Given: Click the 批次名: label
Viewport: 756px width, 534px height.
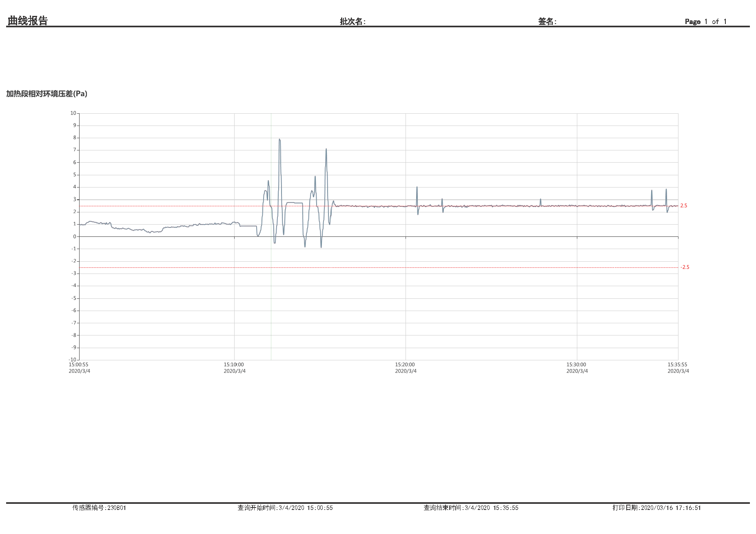Looking at the screenshot, I should [x=353, y=22].
